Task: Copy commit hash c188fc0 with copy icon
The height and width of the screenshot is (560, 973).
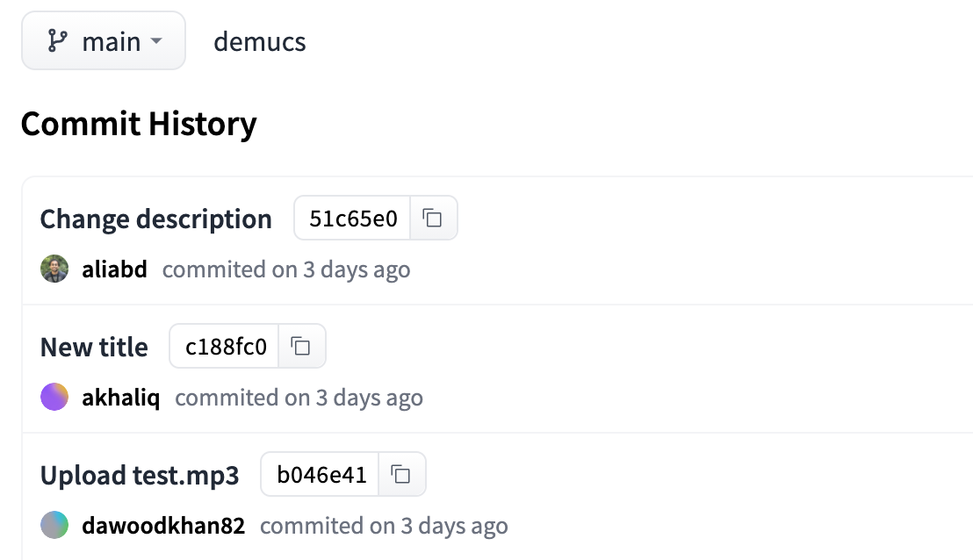Action: click(x=301, y=346)
